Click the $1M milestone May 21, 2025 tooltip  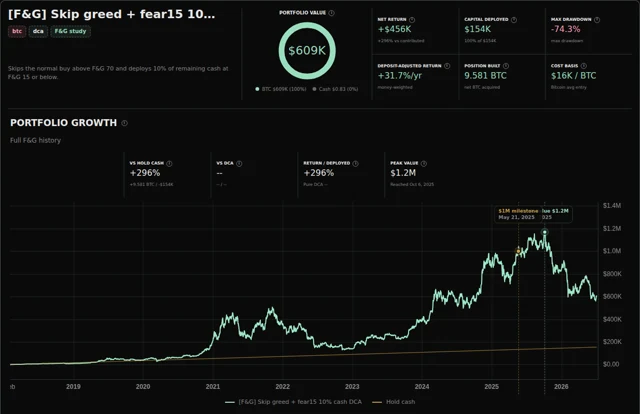[x=518, y=214]
